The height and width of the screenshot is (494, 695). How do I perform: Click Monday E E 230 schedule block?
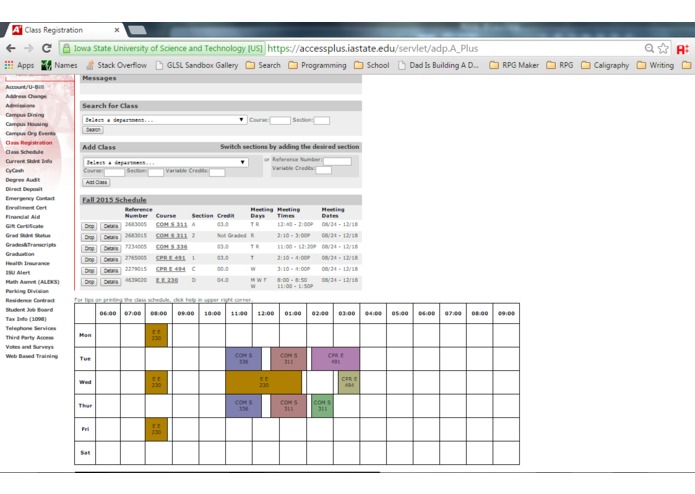pyautogui.click(x=156, y=335)
